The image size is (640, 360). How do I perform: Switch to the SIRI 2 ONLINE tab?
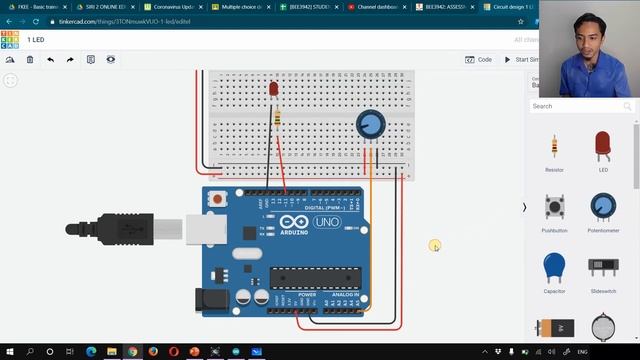point(104,7)
